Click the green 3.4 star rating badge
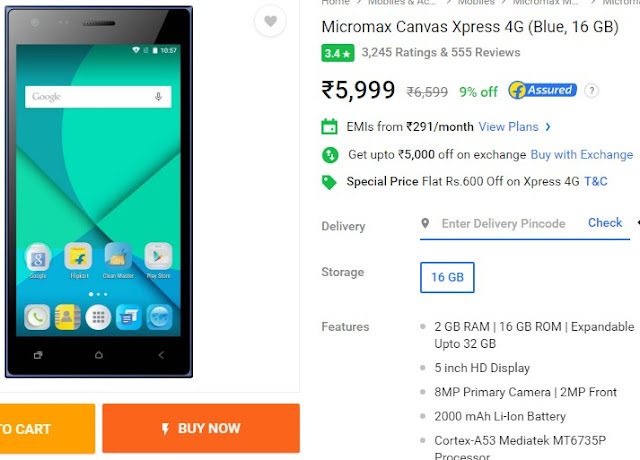Viewport: 640px width, 460px height. point(338,53)
